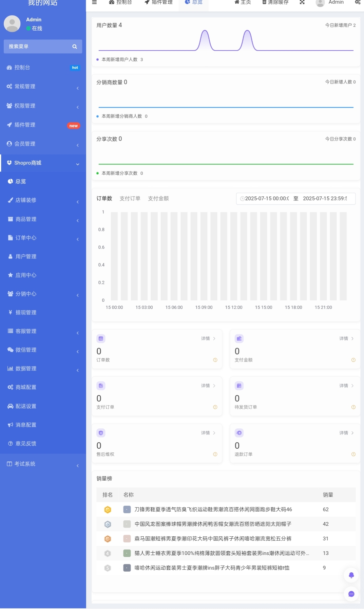Expand the 会员管理 sidebar menu
Image resolution: width=364 pixels, height=609 pixels.
click(43, 144)
